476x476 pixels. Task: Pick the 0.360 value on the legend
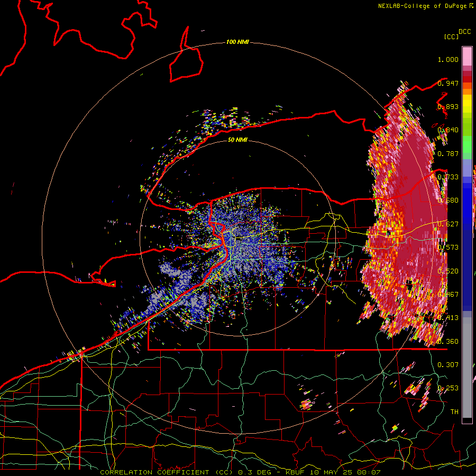[448, 342]
